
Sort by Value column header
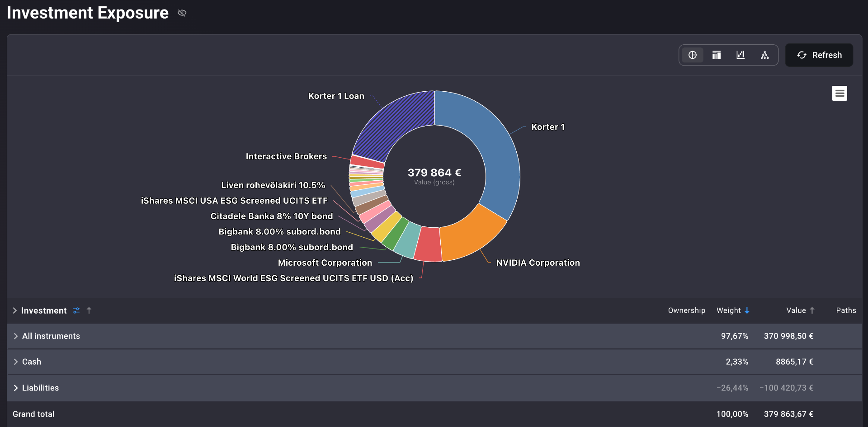coord(800,310)
